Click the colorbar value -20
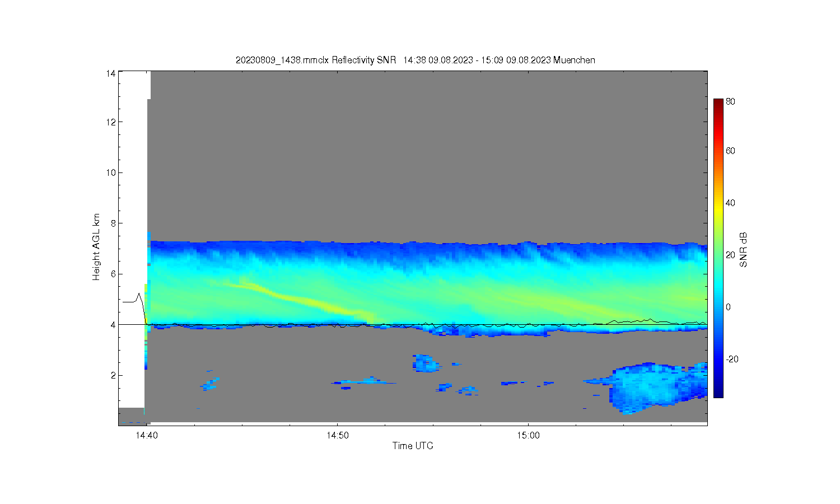 coord(732,359)
